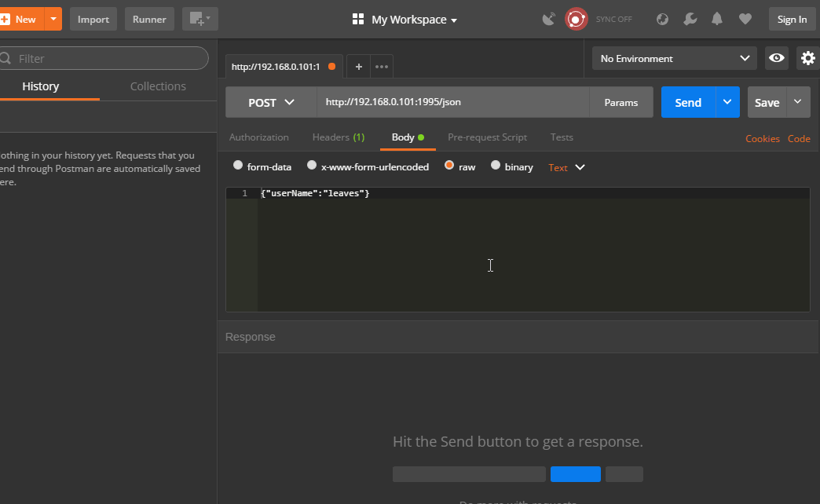Open the Headers (1) tab
Image resolution: width=820 pixels, height=504 pixels.
tap(339, 137)
